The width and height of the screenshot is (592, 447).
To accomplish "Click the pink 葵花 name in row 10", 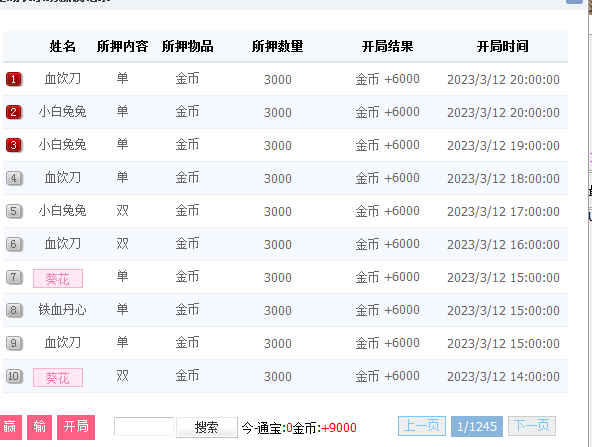I will pyautogui.click(x=58, y=378).
